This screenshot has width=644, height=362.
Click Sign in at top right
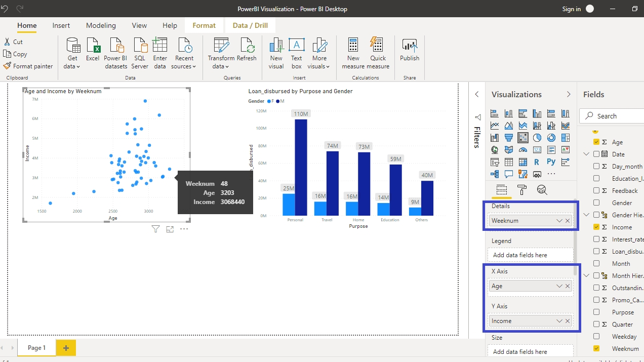point(571,9)
